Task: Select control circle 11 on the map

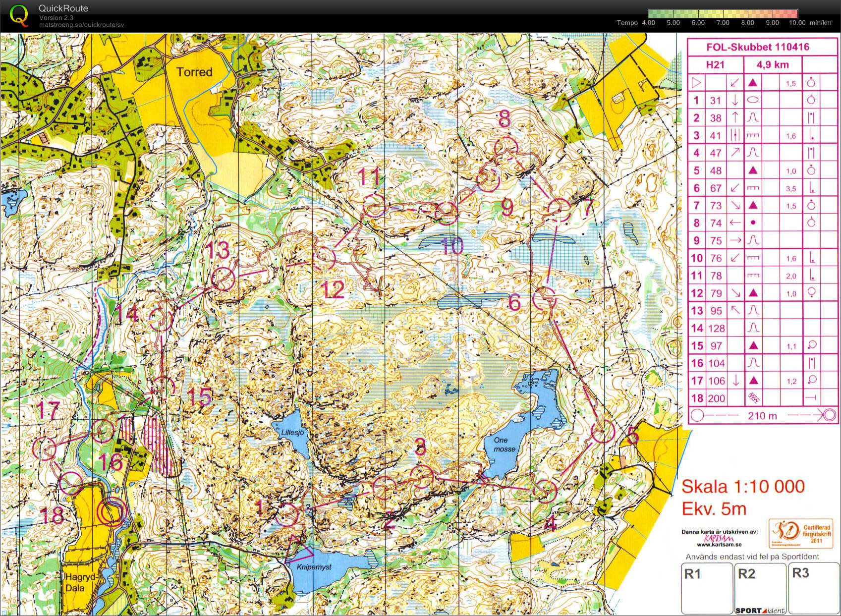Action: [374, 206]
